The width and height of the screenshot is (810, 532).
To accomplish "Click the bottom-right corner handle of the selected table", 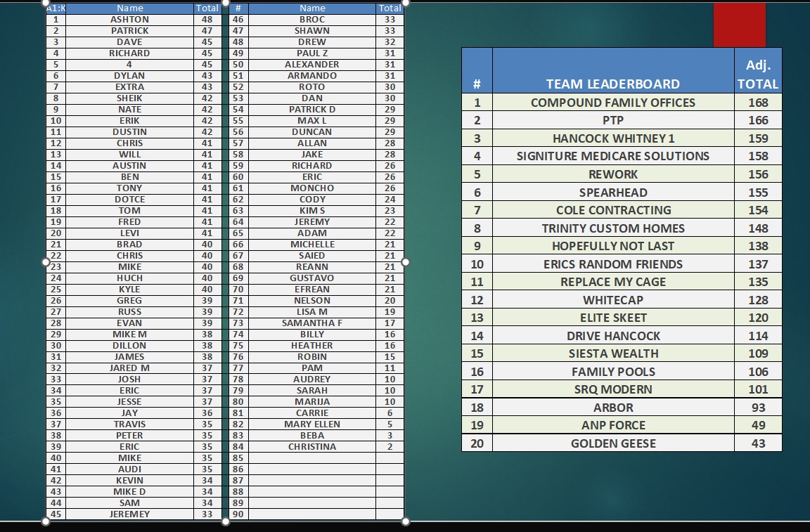I will pos(405,521).
